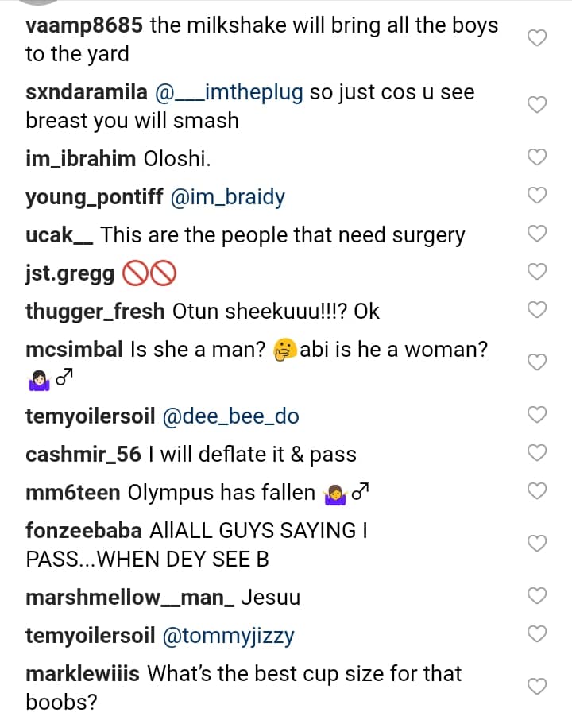Open the @___imtheplug mention

click(x=229, y=92)
